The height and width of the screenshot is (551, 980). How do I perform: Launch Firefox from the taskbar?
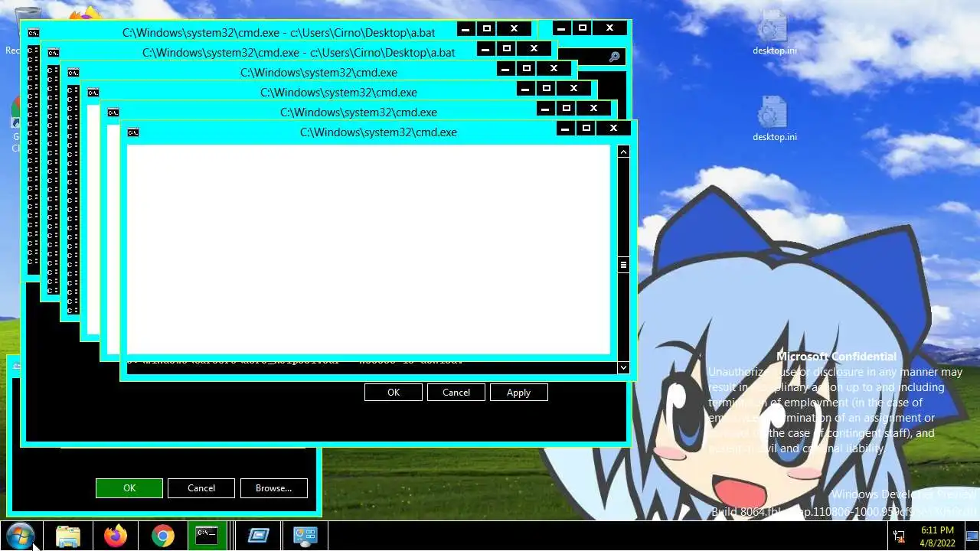click(x=116, y=536)
